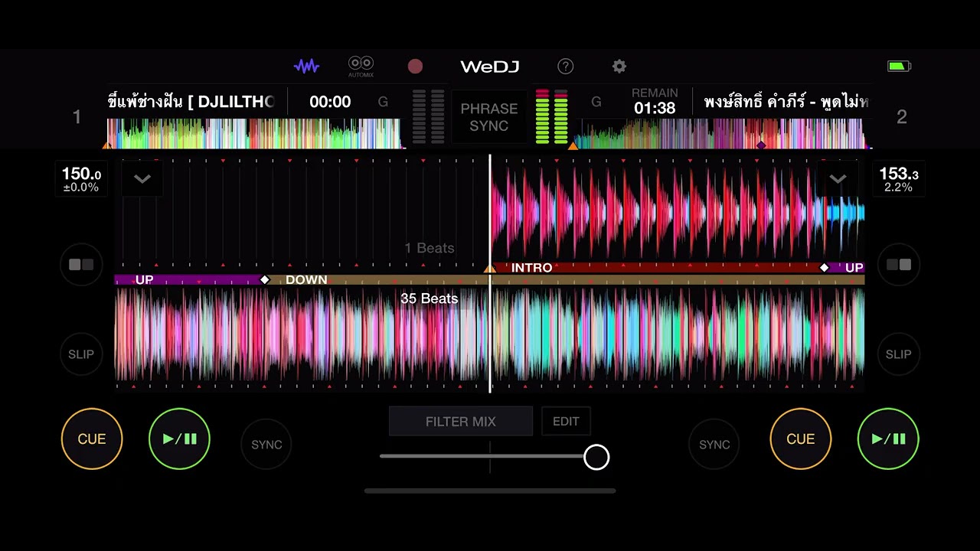
Task: Select deck number 2 label
Action: (902, 117)
